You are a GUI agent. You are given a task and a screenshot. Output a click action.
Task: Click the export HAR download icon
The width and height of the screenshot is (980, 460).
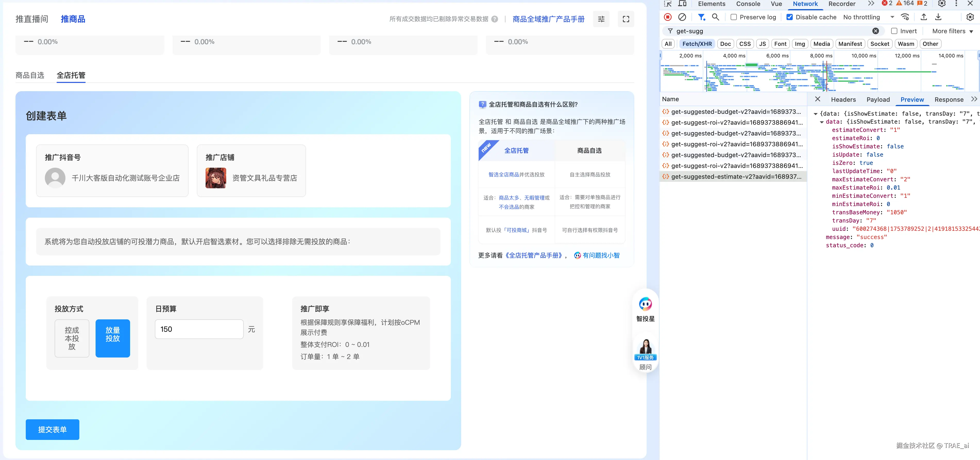pyautogui.click(x=938, y=17)
